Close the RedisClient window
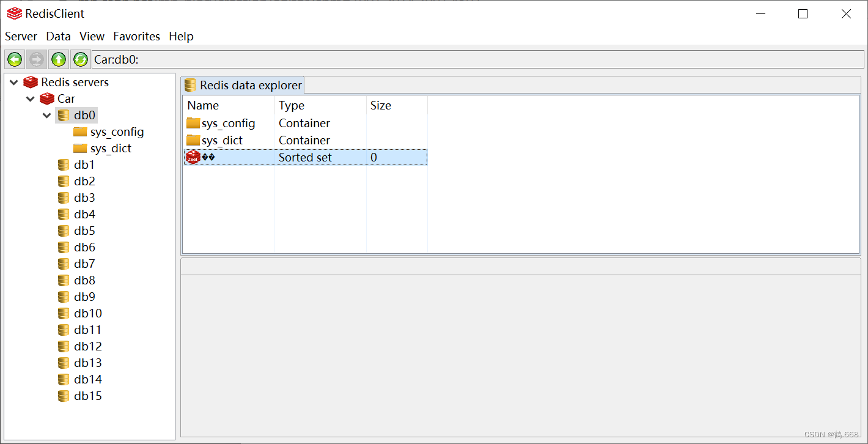This screenshot has width=868, height=444. pyautogui.click(x=846, y=13)
